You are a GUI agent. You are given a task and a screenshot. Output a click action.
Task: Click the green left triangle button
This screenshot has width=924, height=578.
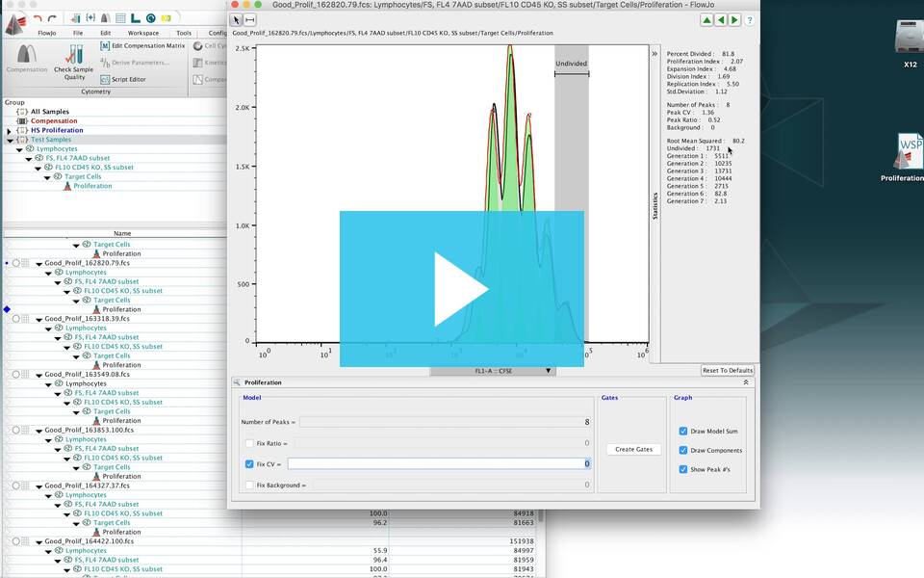pyautogui.click(x=721, y=20)
